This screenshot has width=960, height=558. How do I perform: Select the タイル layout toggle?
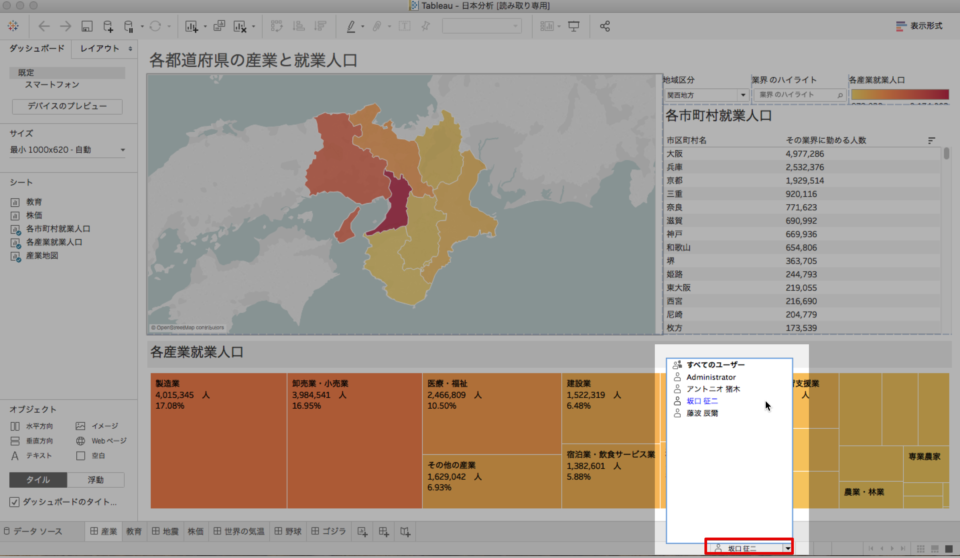click(38, 480)
